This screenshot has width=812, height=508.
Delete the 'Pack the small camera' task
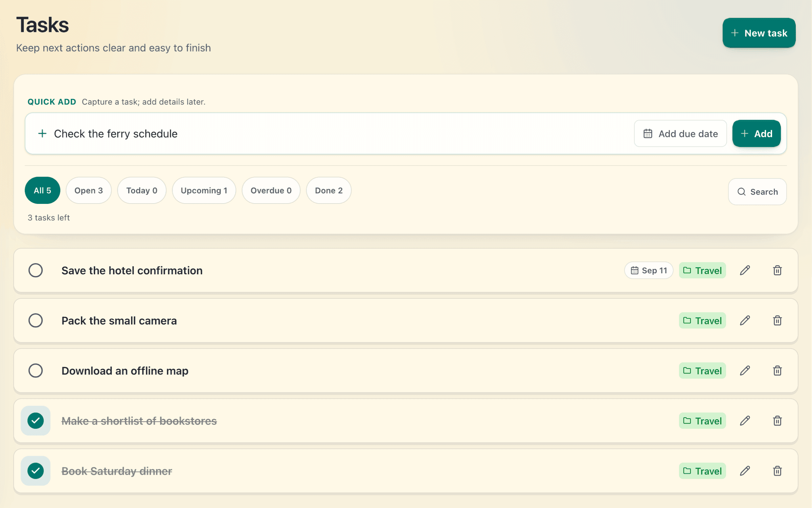(x=777, y=320)
